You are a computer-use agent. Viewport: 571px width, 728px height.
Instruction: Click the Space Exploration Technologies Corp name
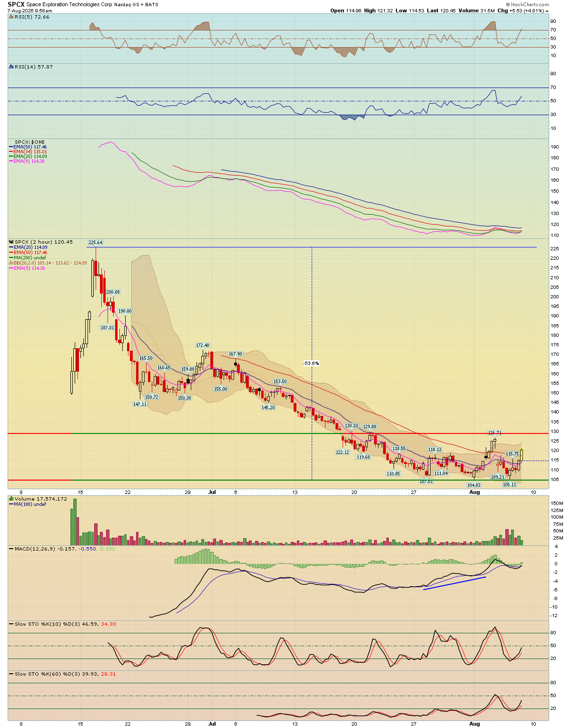click(69, 4)
